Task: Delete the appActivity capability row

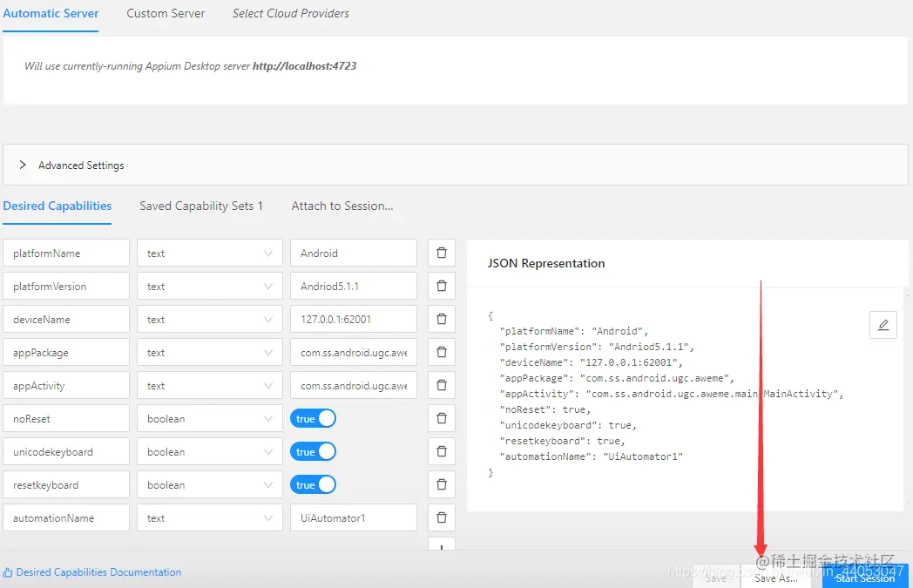Action: 442,385
